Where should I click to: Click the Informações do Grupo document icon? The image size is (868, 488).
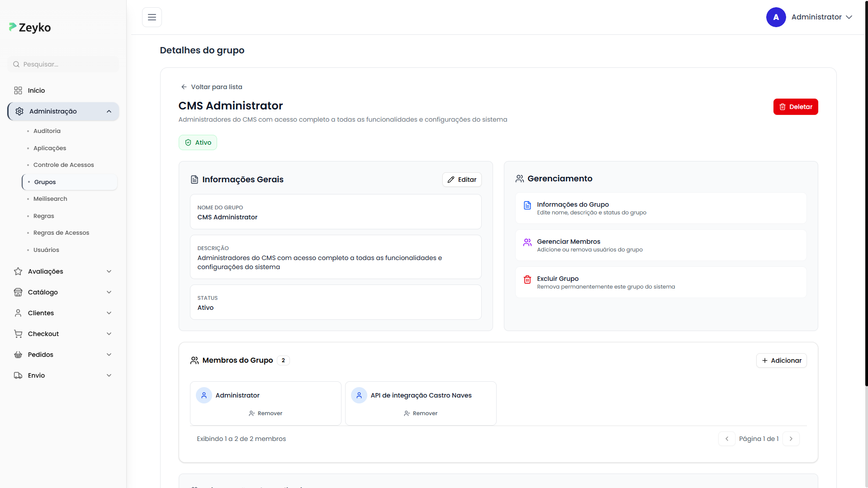click(x=527, y=205)
